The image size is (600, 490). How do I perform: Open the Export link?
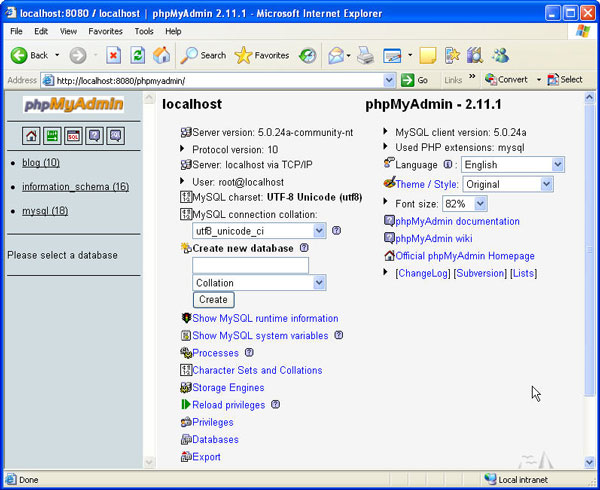pos(206,457)
